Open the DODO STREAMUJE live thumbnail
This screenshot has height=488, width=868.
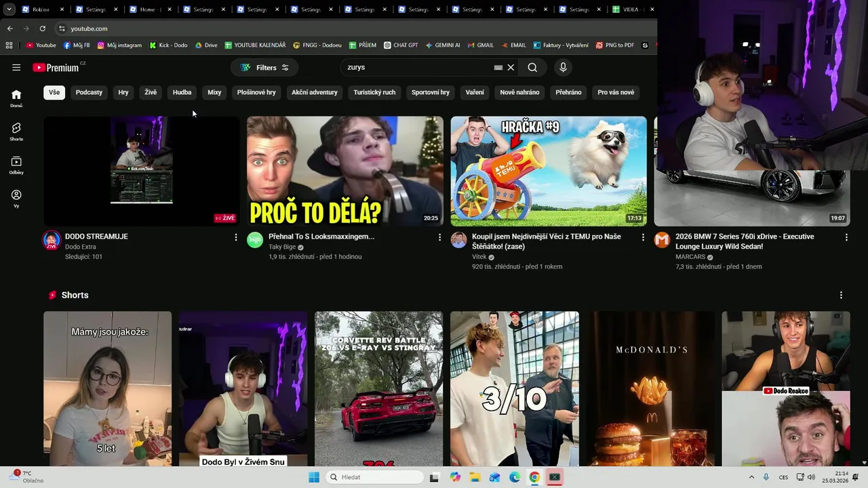point(142,171)
